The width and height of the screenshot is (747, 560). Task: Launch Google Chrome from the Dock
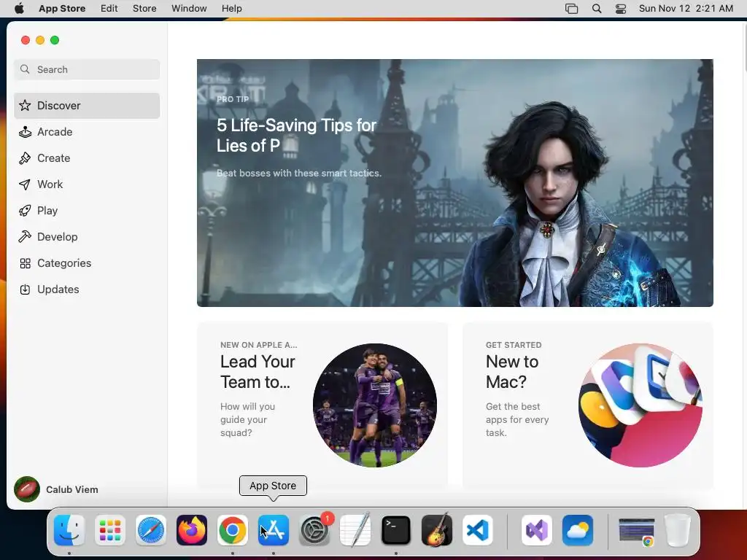[233, 530]
